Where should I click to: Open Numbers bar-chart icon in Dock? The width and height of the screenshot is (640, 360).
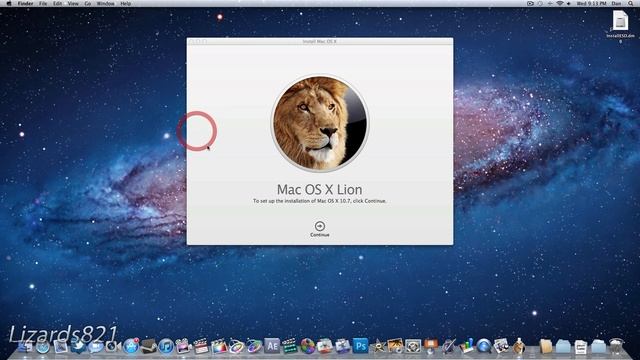[x=467, y=346]
